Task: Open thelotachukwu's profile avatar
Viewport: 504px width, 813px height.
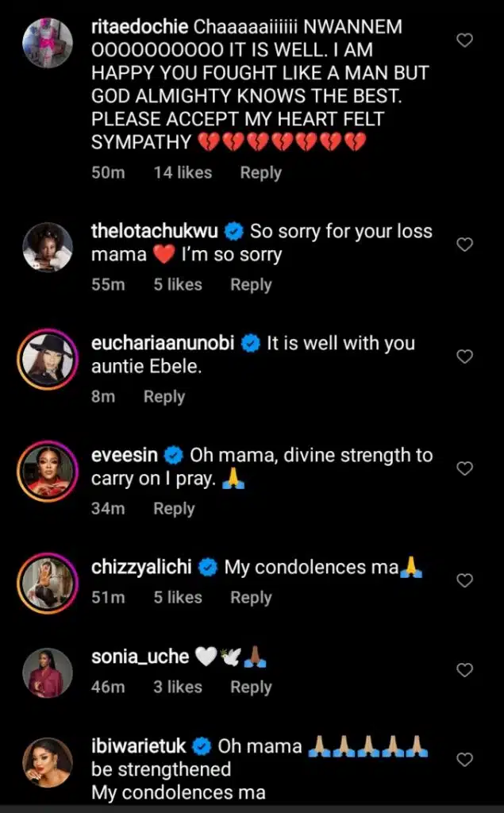Action: point(48,248)
